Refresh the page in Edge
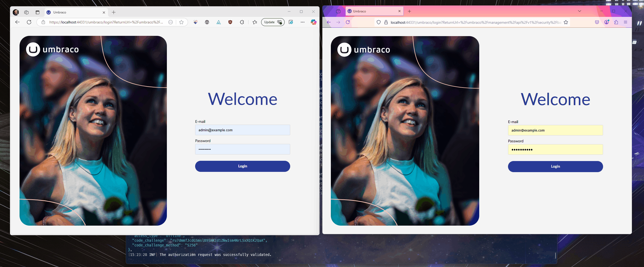 coord(29,22)
